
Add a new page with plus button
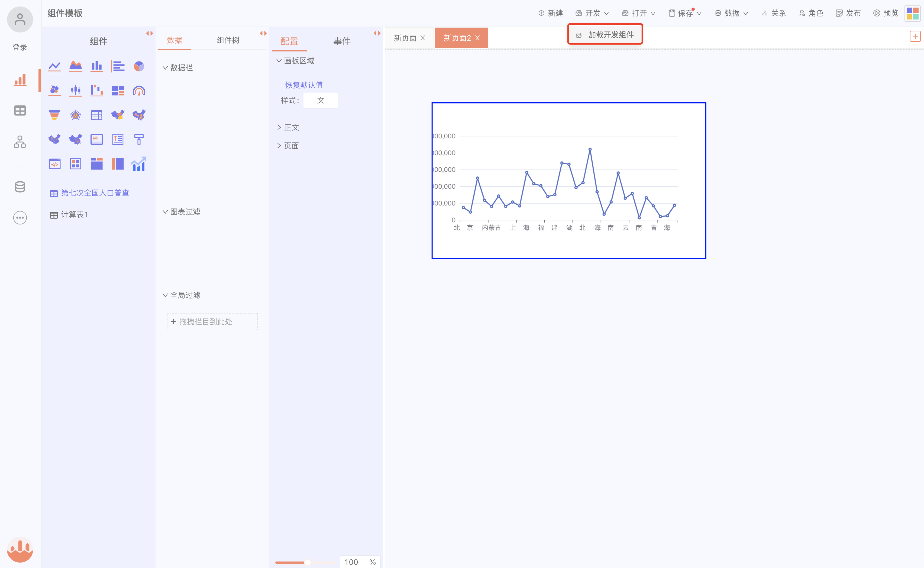coord(915,37)
